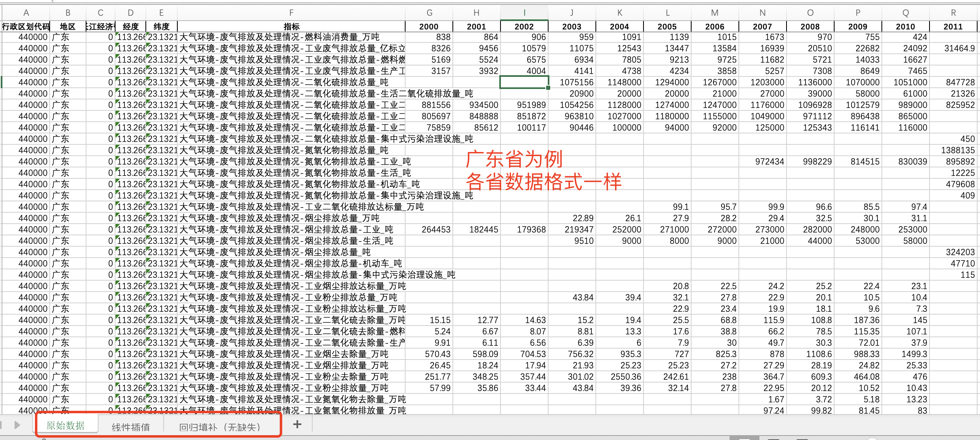The height and width of the screenshot is (440, 980).
Task: Click the cell containing 31464.9
Action: (x=959, y=48)
